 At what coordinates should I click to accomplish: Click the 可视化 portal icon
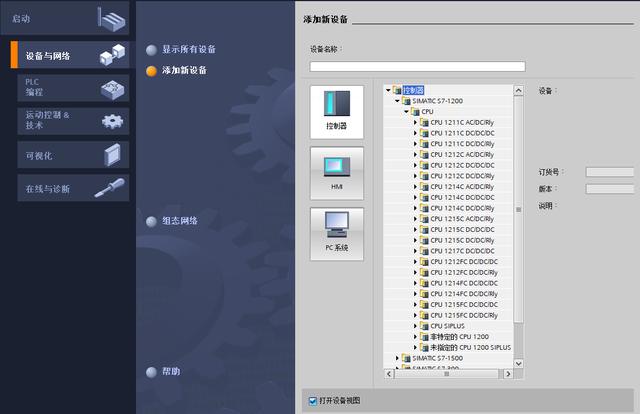tap(112, 155)
